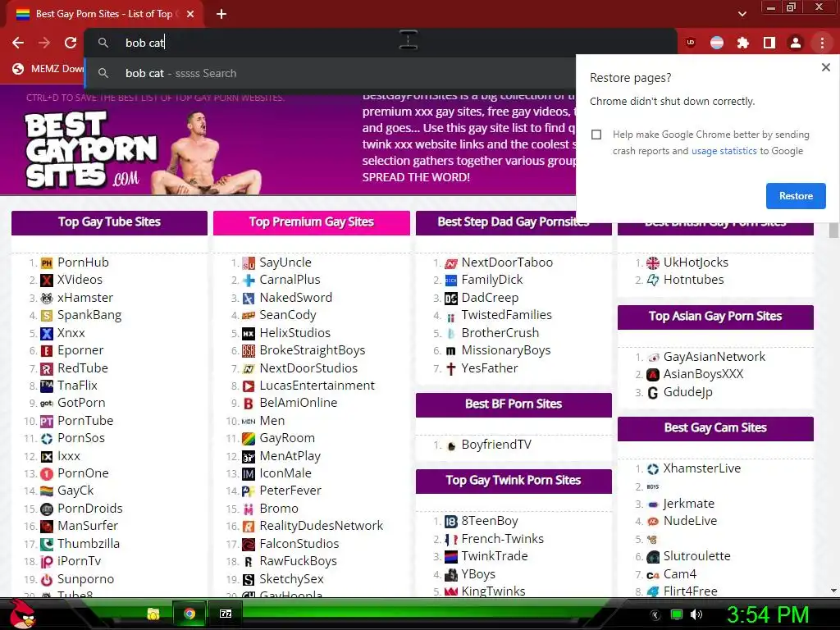
Task: Click the blue Restore button
Action: point(796,196)
